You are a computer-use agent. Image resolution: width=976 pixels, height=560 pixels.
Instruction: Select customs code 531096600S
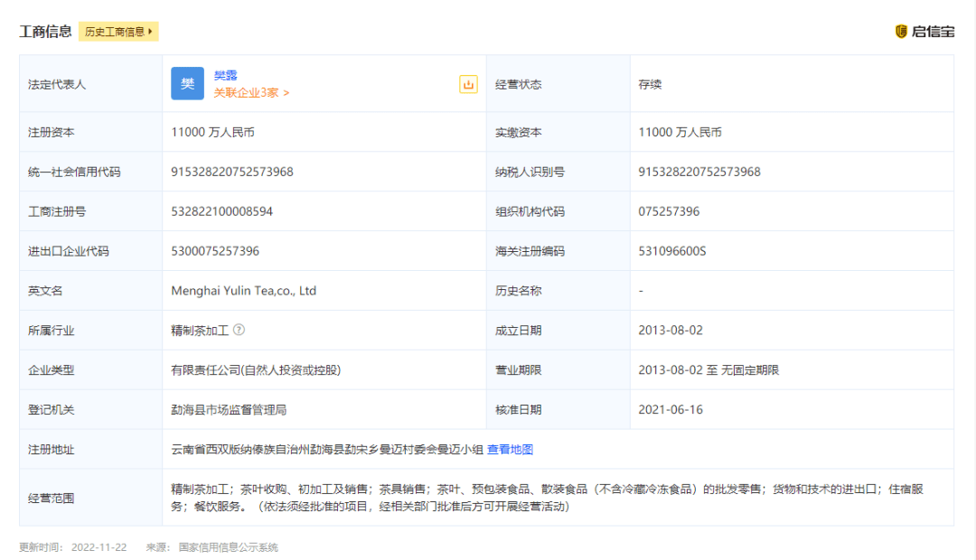pos(672,251)
